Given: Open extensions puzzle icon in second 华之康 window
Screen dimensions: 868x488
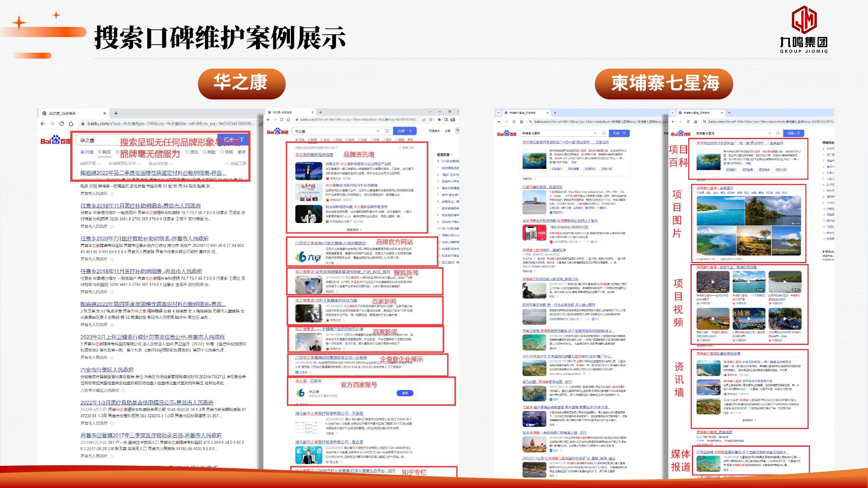Looking at the screenshot, I should [x=439, y=119].
